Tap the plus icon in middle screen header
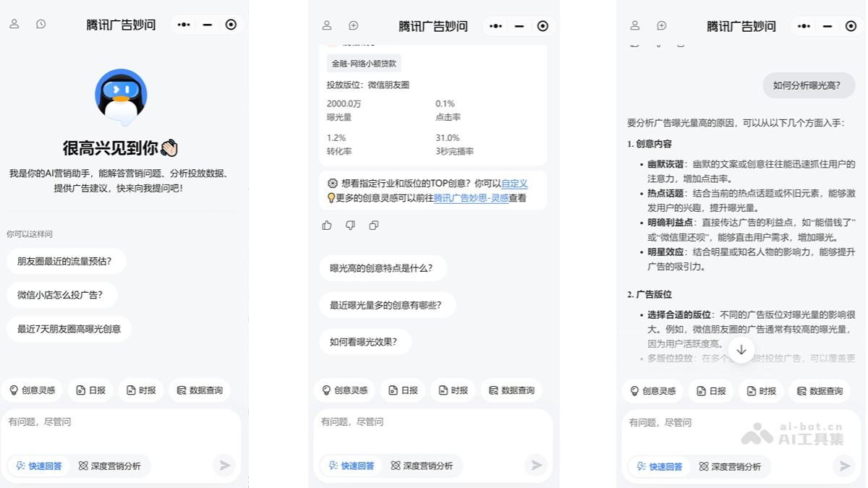 pyautogui.click(x=353, y=25)
